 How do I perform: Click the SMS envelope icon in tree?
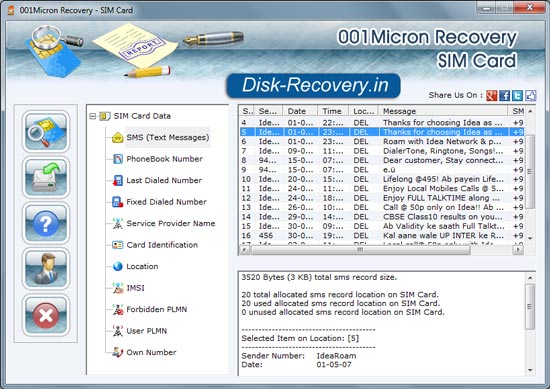(118, 138)
